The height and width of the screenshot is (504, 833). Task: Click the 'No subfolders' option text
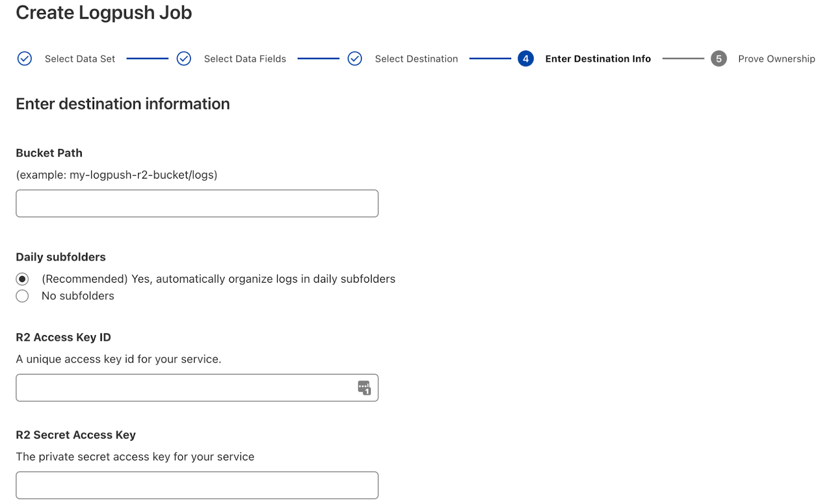(x=78, y=296)
